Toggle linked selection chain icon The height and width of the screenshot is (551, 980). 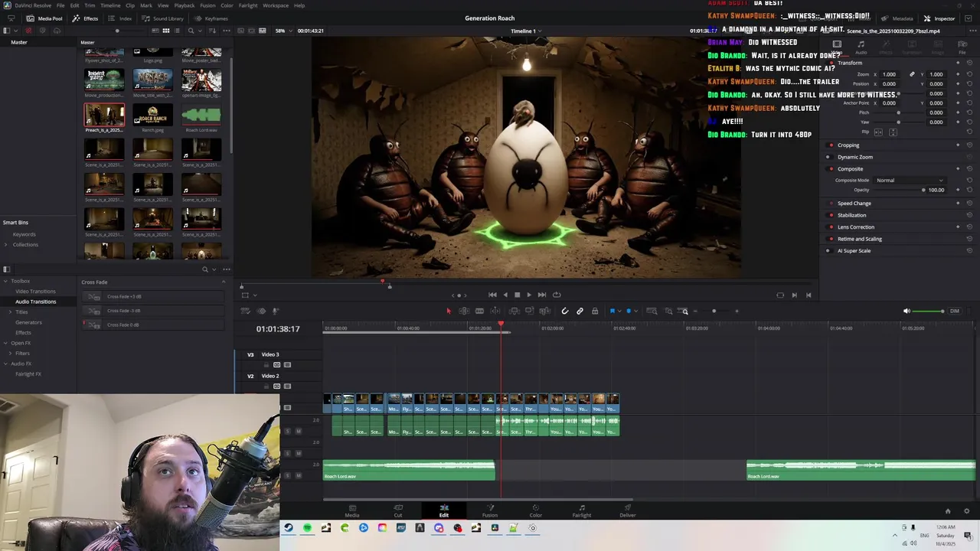click(580, 311)
